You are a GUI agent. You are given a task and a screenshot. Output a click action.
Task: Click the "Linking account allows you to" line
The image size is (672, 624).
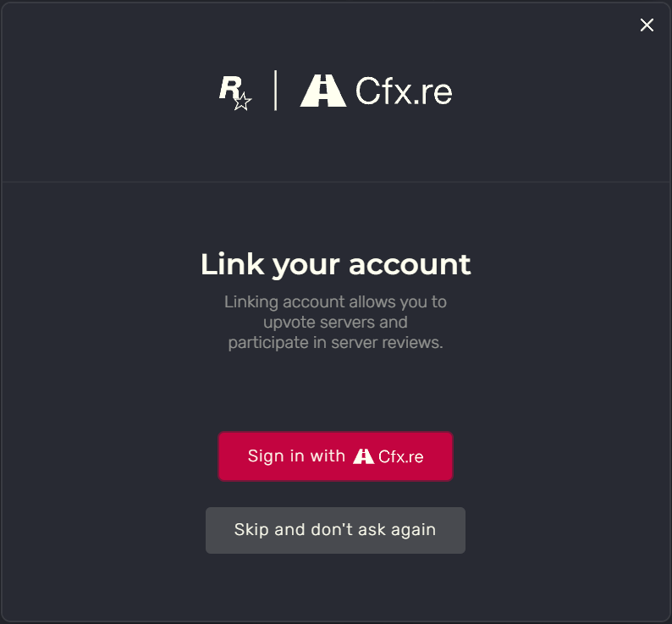[335, 302]
